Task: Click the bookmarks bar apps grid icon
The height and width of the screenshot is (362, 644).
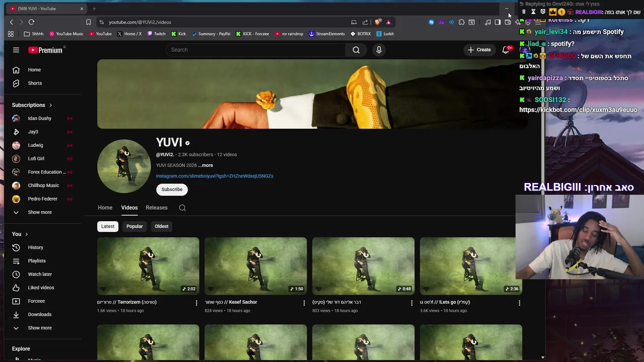Action: (x=11, y=34)
